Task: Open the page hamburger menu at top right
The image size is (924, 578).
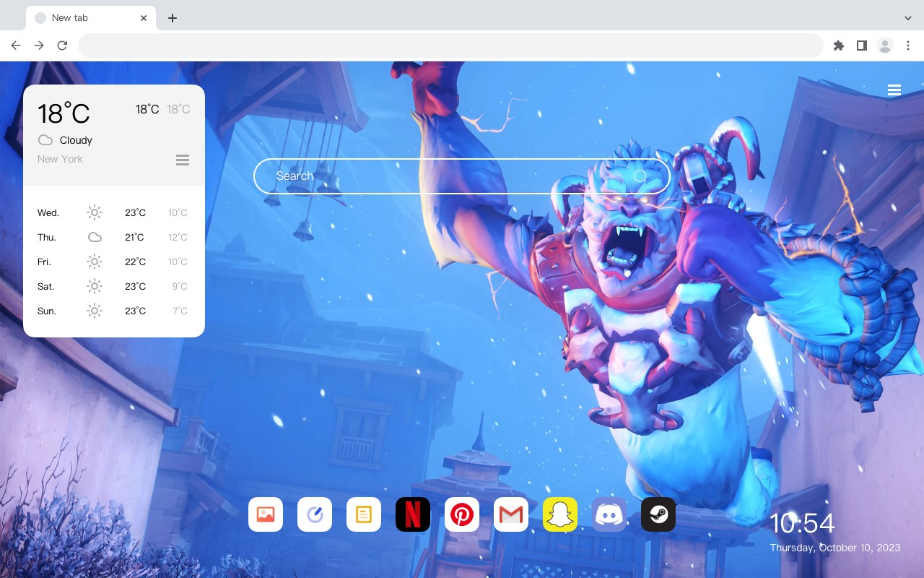Action: [x=894, y=90]
